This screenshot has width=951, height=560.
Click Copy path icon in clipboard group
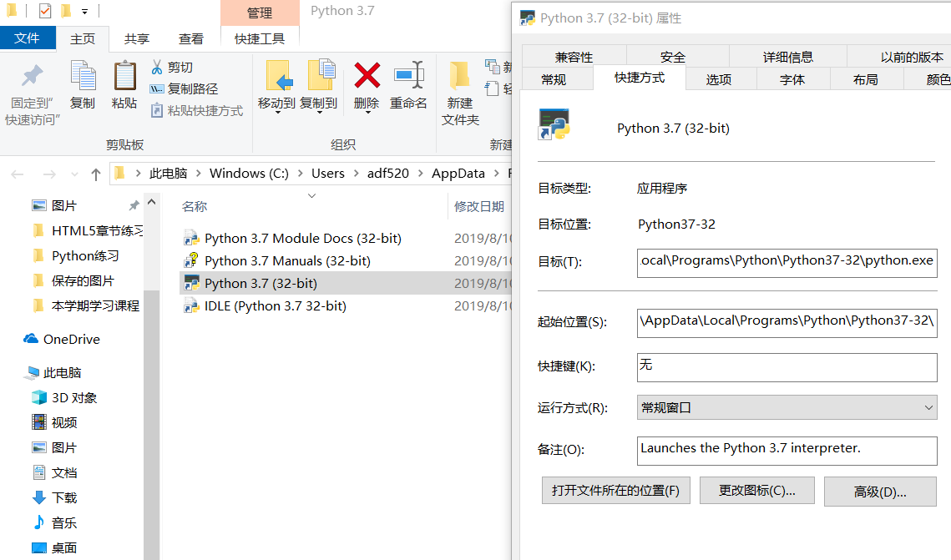(157, 88)
